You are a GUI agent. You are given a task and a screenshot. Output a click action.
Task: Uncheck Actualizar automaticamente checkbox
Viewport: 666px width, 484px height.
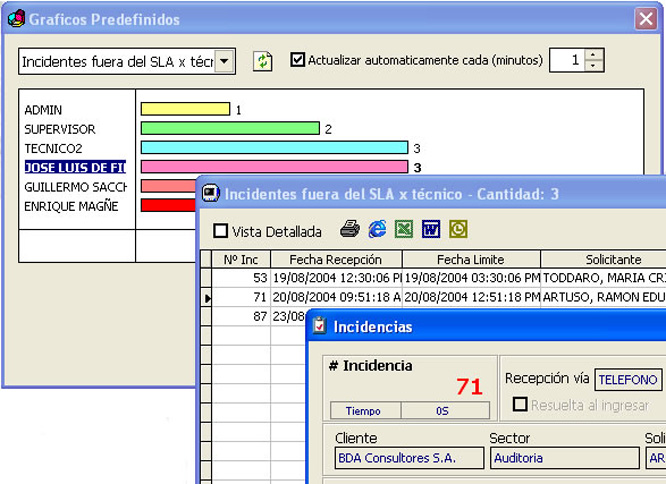point(297,60)
